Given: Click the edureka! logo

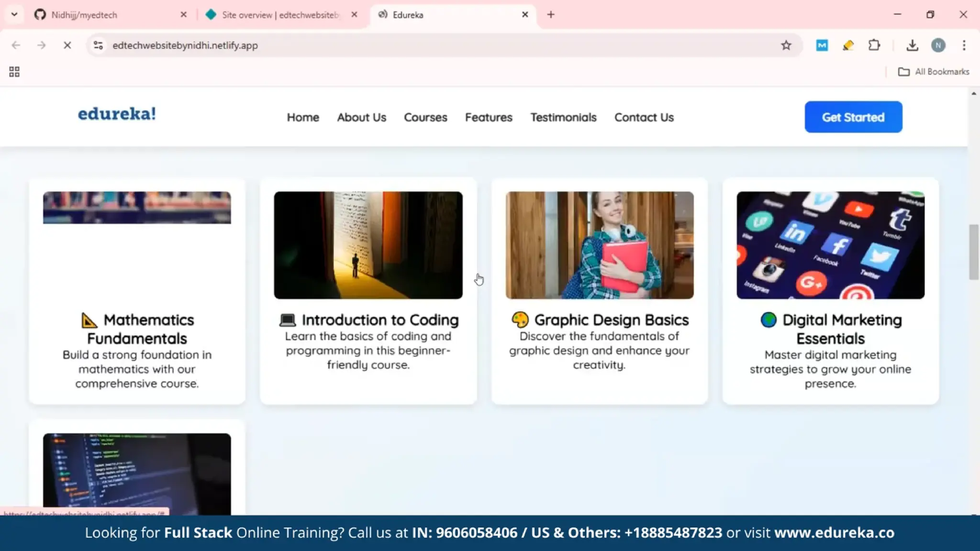Looking at the screenshot, I should [117, 114].
